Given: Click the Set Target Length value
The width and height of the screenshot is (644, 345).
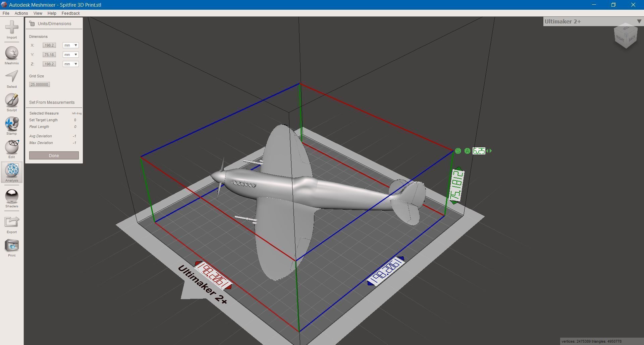Looking at the screenshot, I should (x=75, y=120).
